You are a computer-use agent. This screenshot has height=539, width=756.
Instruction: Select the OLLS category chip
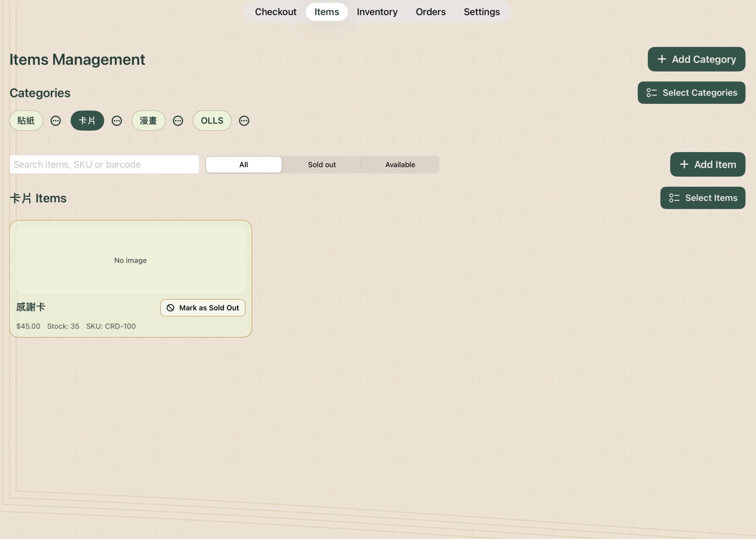click(x=212, y=121)
